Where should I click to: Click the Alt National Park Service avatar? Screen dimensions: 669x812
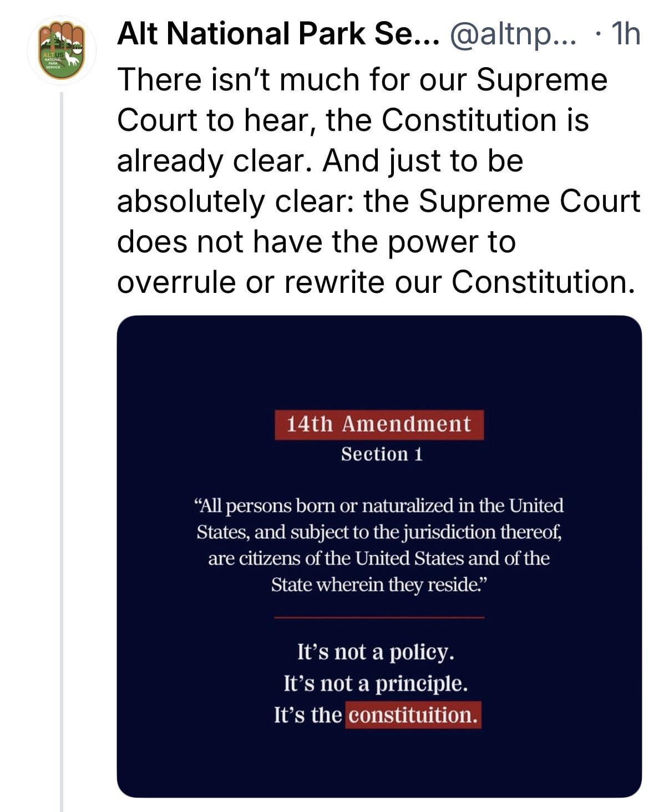point(62,50)
